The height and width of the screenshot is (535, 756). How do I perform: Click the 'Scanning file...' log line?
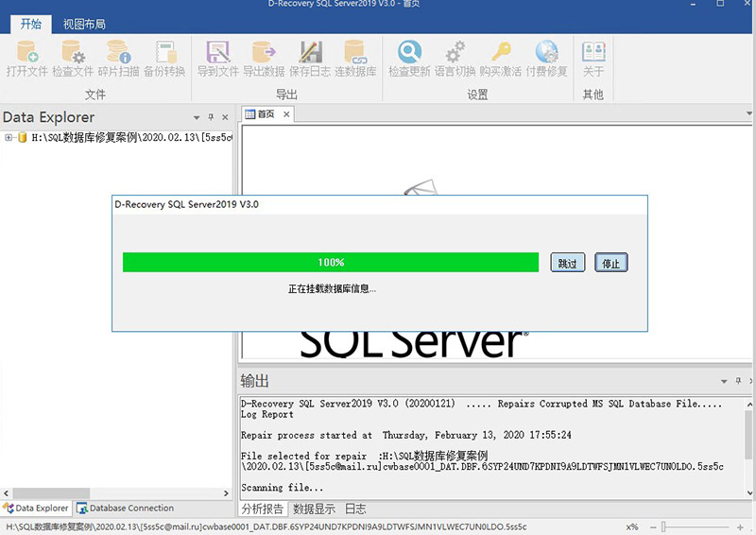coord(282,488)
